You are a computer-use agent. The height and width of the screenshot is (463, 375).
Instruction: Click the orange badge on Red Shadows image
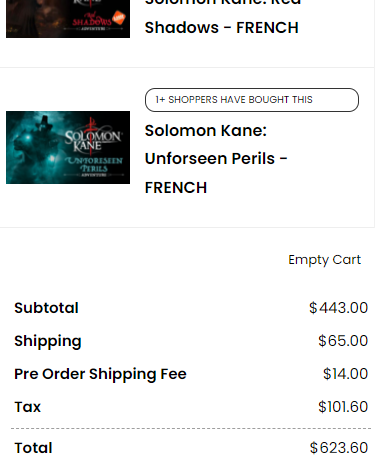(119, 18)
